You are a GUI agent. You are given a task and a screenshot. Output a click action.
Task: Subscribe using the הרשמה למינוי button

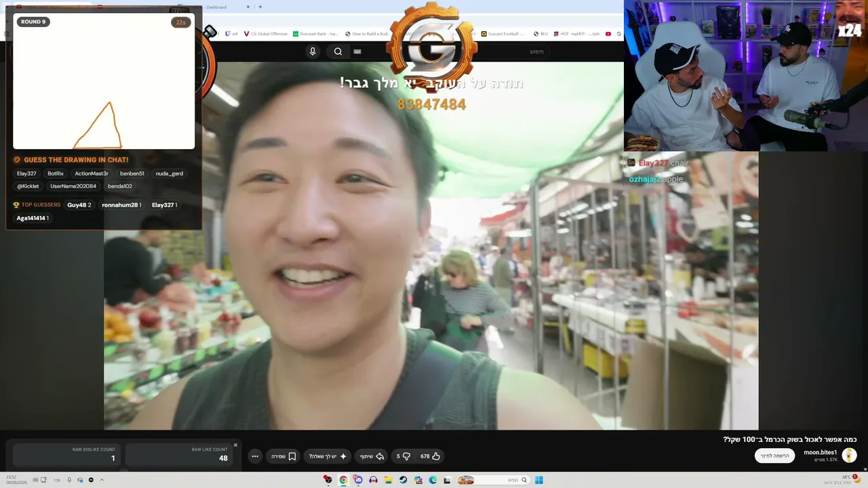click(x=775, y=455)
